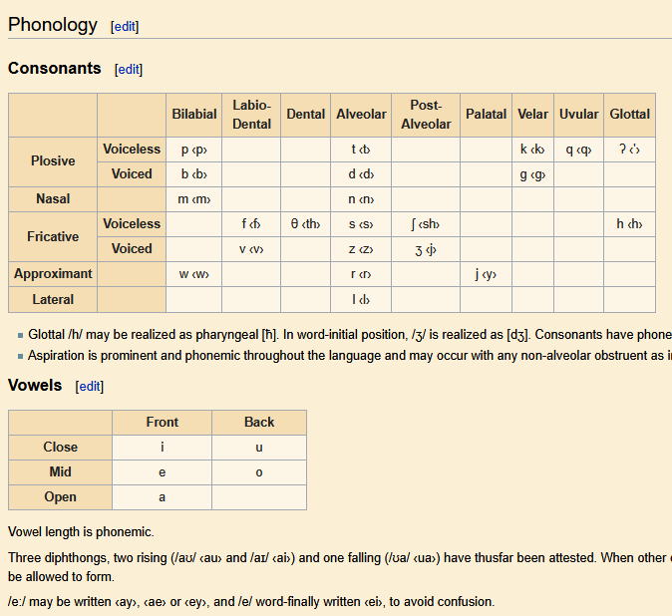
Task: Click the 'j ‹y›' palatal cell
Action: coord(486,274)
